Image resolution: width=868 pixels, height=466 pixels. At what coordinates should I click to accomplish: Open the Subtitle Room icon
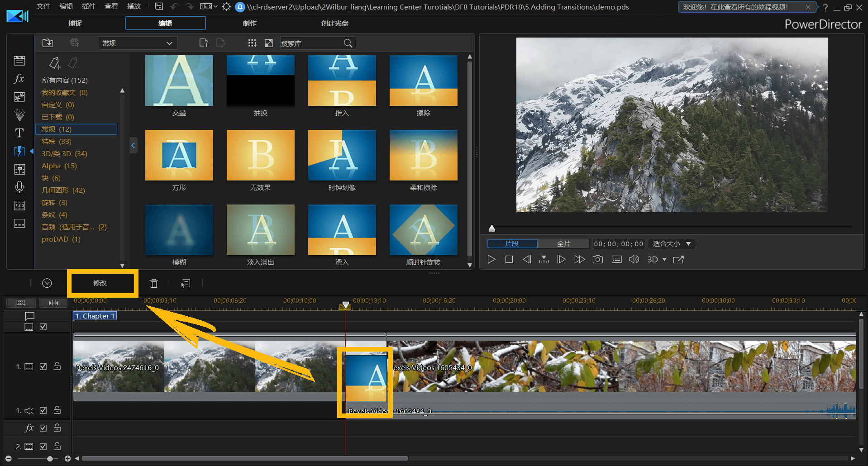point(19,223)
